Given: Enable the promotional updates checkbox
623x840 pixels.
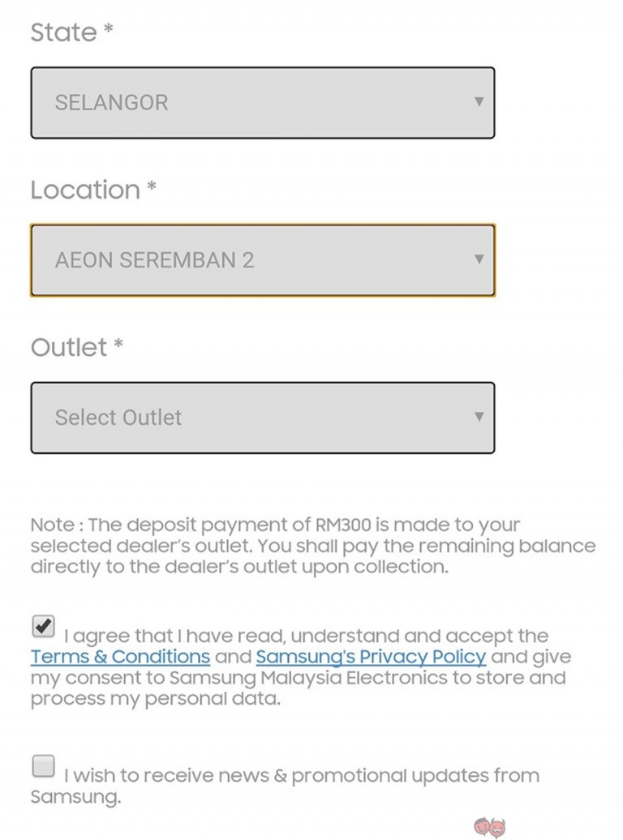Looking at the screenshot, I should (44, 765).
